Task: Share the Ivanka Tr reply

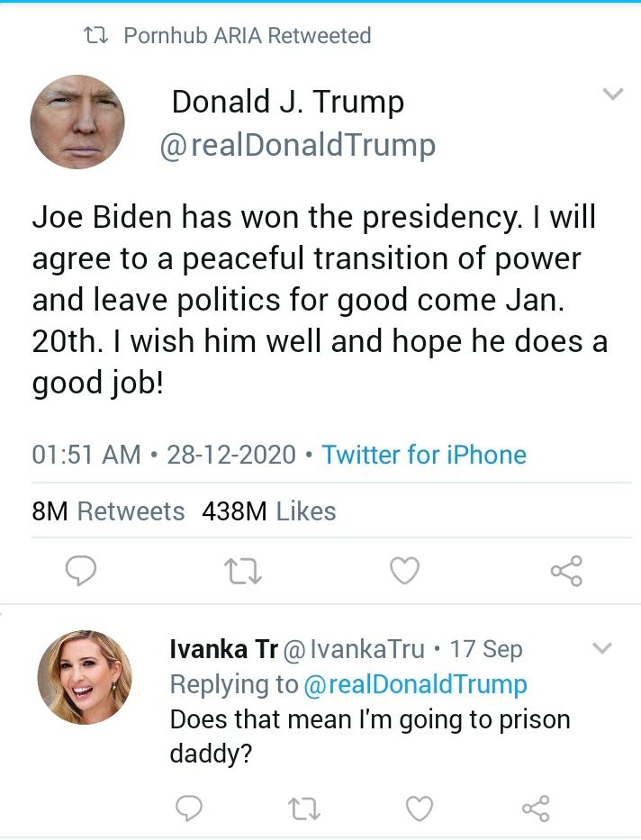Action: [x=535, y=809]
